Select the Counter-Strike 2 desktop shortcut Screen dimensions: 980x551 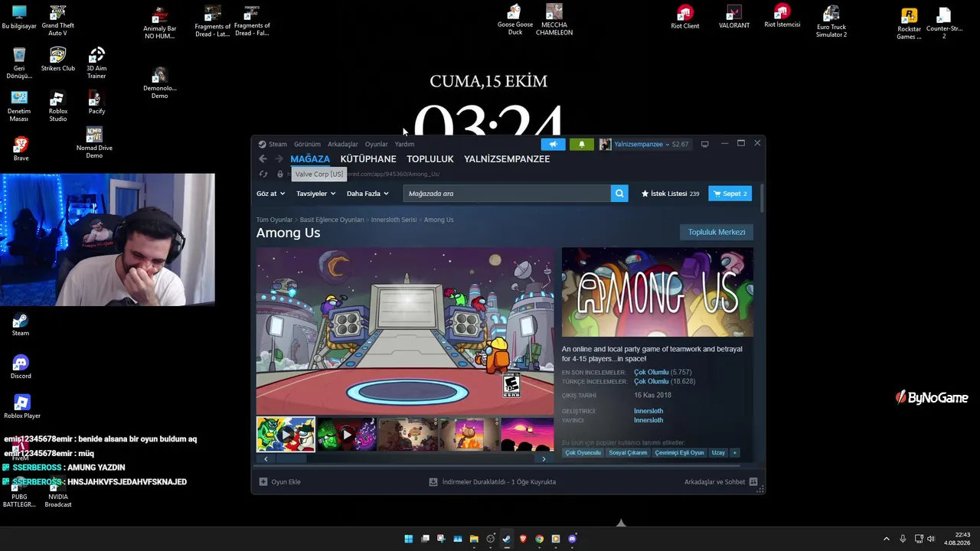click(x=943, y=24)
